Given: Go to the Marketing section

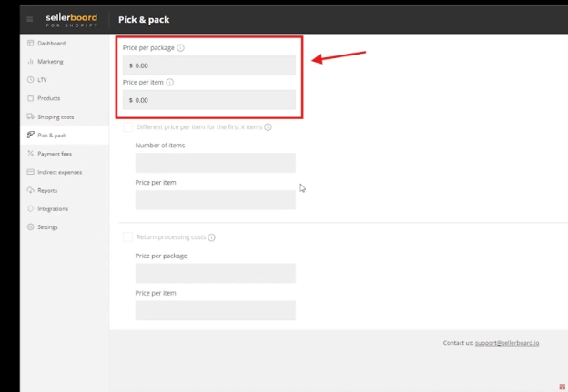Looking at the screenshot, I should [50, 62].
